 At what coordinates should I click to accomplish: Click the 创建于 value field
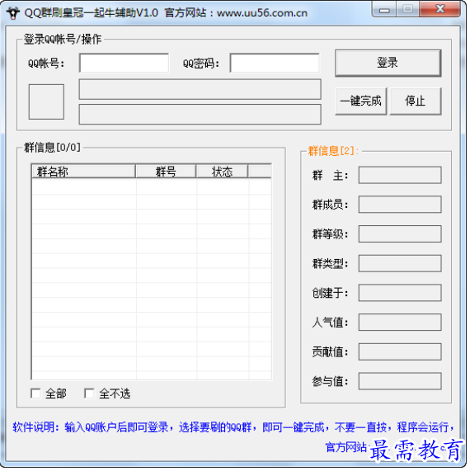pyautogui.click(x=400, y=293)
